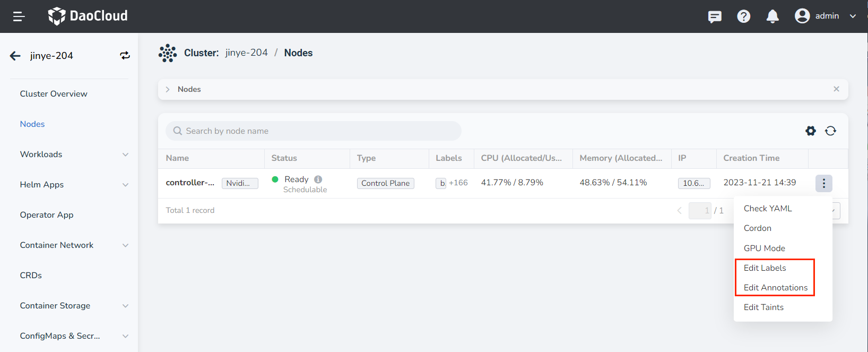868x352 pixels.
Task: Open the chat messages icon
Action: tap(715, 16)
